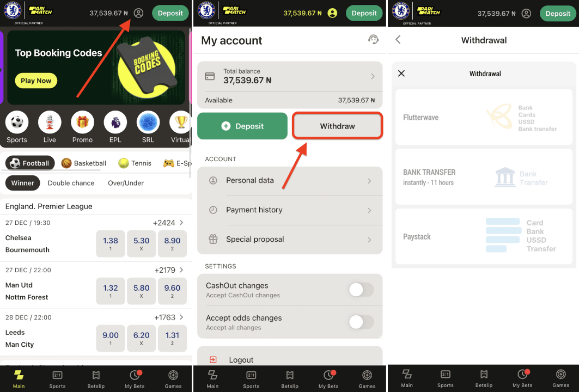Click the yellow profile icon on My account screen
The width and height of the screenshot is (579, 392).
[332, 13]
